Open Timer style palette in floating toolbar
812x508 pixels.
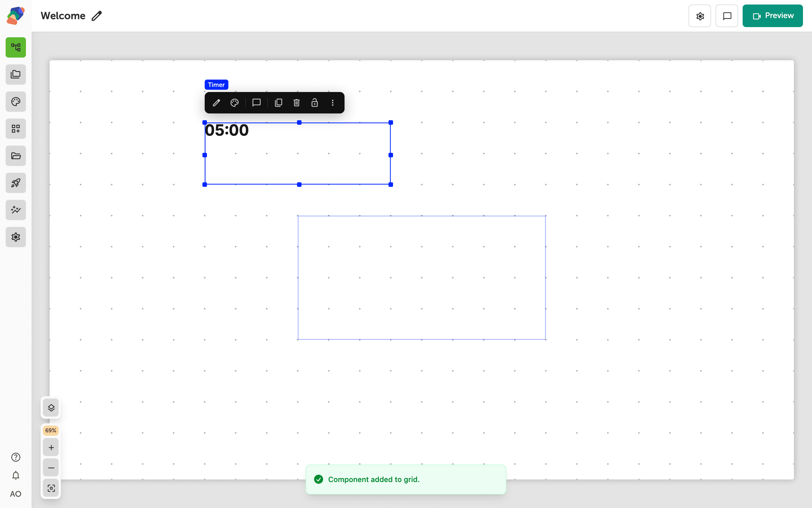(x=235, y=103)
